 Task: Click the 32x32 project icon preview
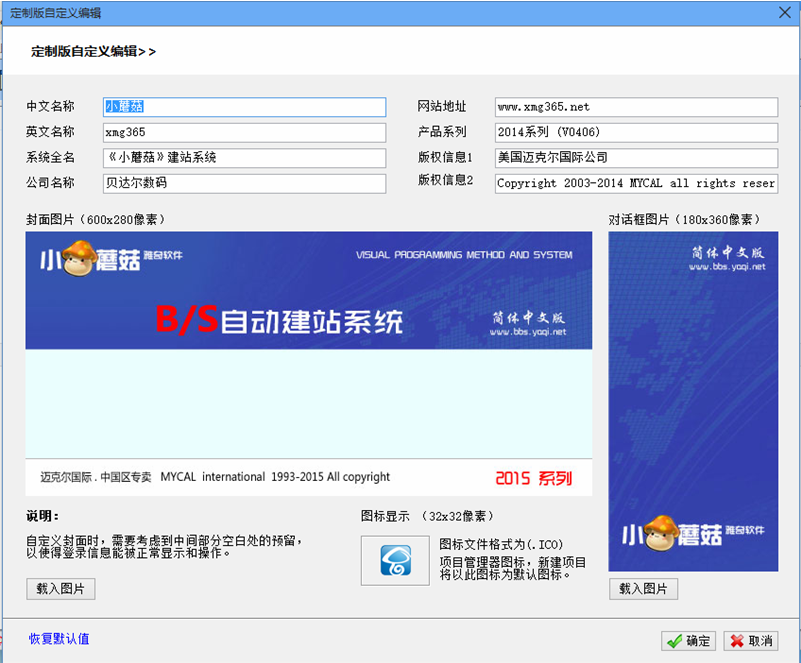(395, 560)
